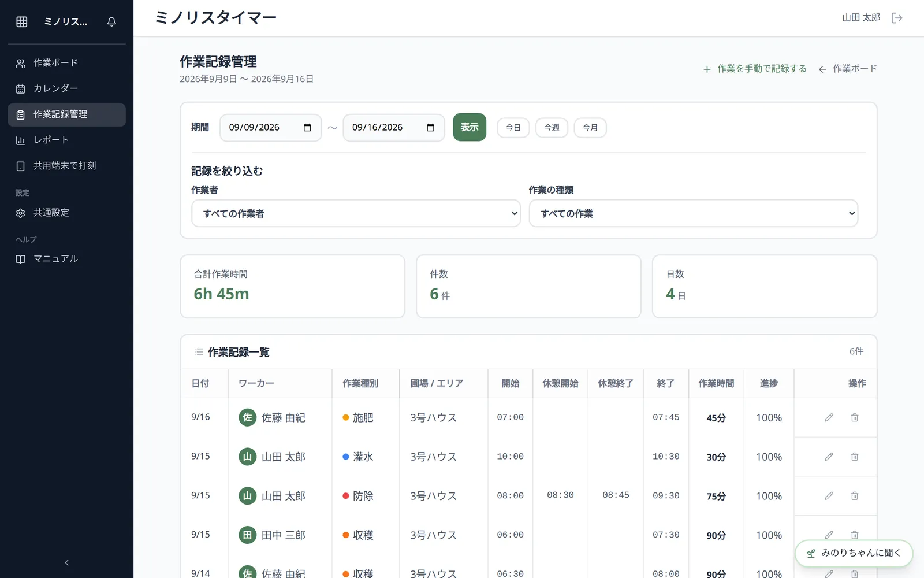Click 08:30 break start in 防除 row
The image size is (924, 578).
pos(560,495)
